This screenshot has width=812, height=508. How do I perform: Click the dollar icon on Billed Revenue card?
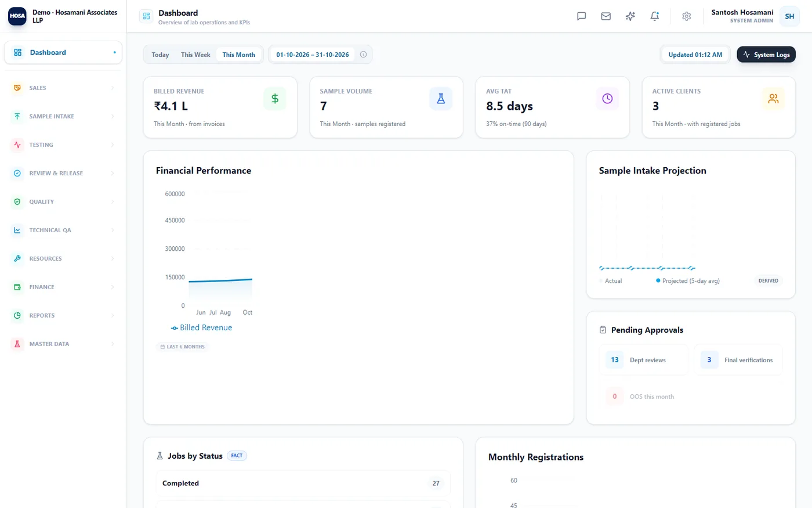(275, 99)
